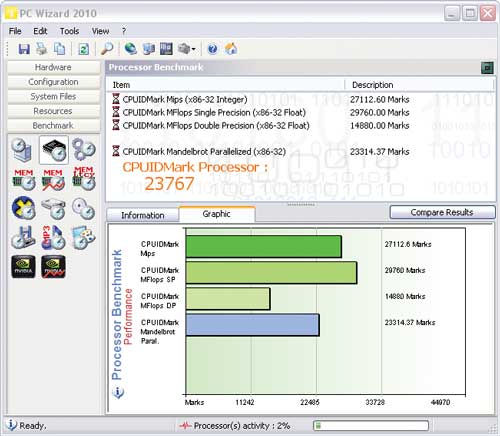Viewport: 500px width, 436px height.
Task: Click the blue Mandelbrot Paral. chart bar
Action: [x=253, y=325]
